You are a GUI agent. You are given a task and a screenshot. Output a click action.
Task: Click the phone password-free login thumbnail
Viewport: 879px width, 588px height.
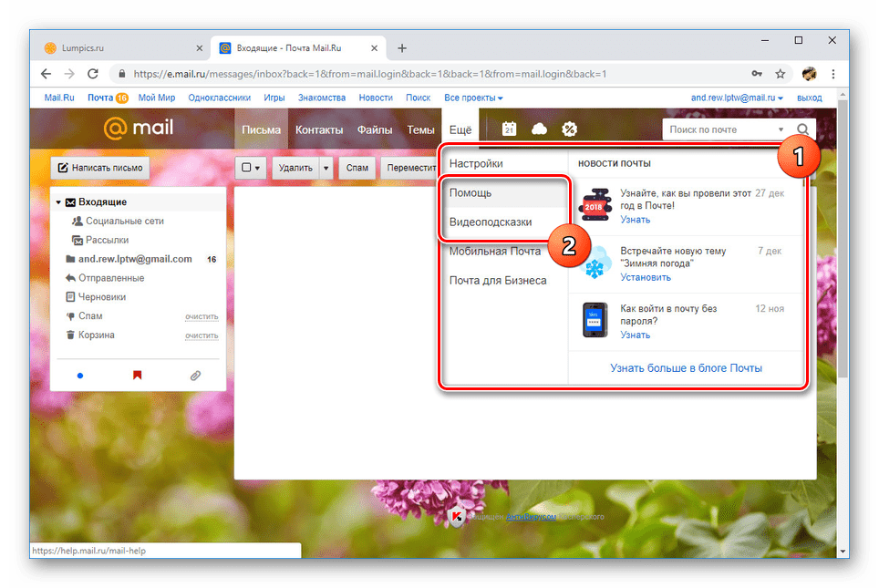[595, 320]
